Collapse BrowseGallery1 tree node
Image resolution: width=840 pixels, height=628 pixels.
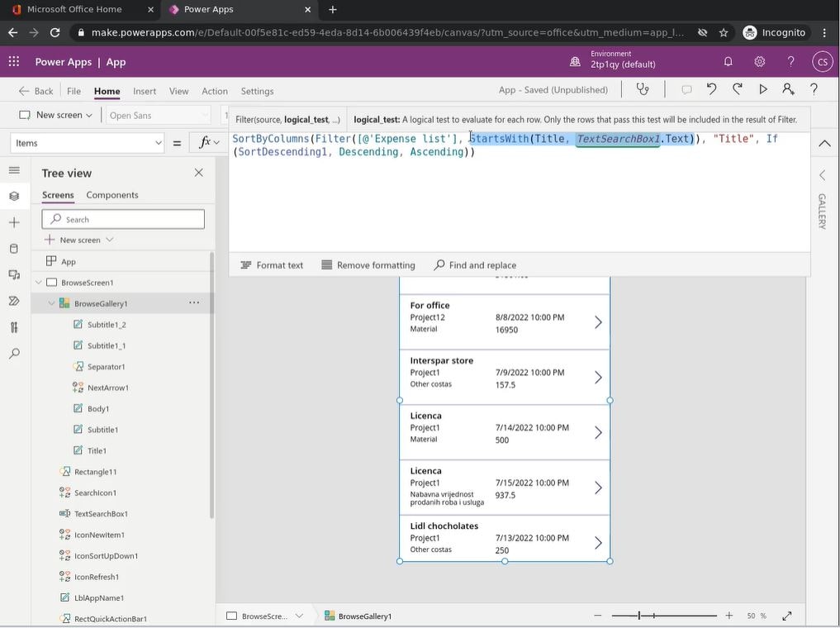[x=51, y=303]
